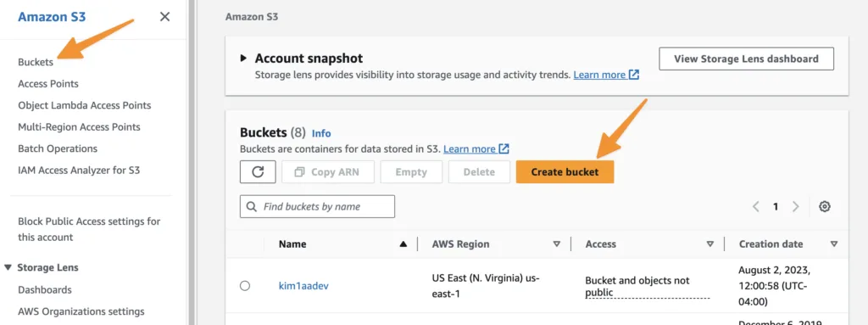Open the Buckets Info link
The width and height of the screenshot is (868, 325).
[321, 133]
